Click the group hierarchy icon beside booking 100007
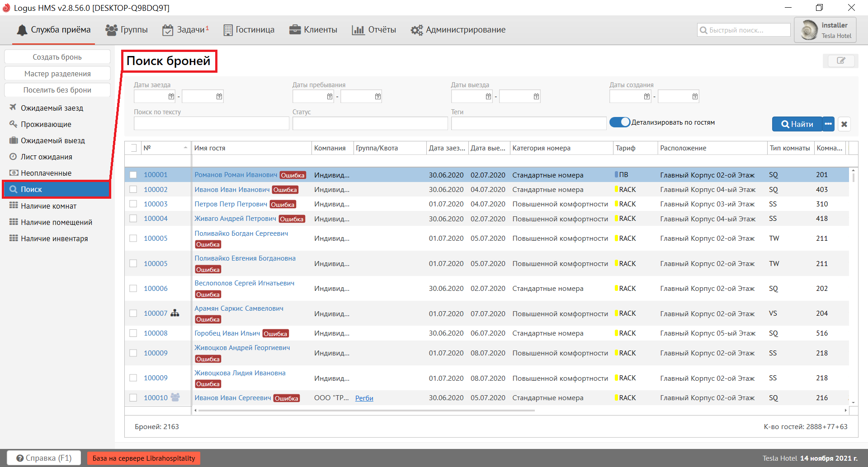This screenshot has width=868, height=467. [175, 313]
